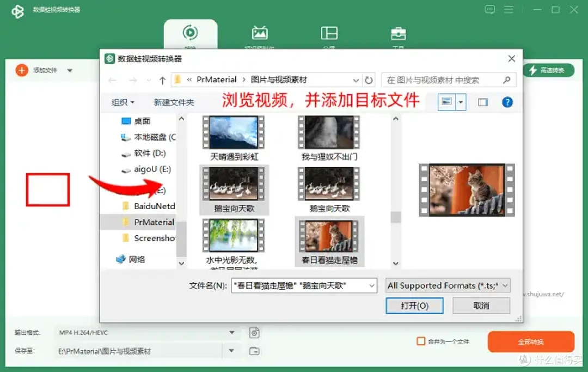Screen dimensions: 588x372
Task: Expand the view options dropdown arrow
Action: tap(461, 102)
